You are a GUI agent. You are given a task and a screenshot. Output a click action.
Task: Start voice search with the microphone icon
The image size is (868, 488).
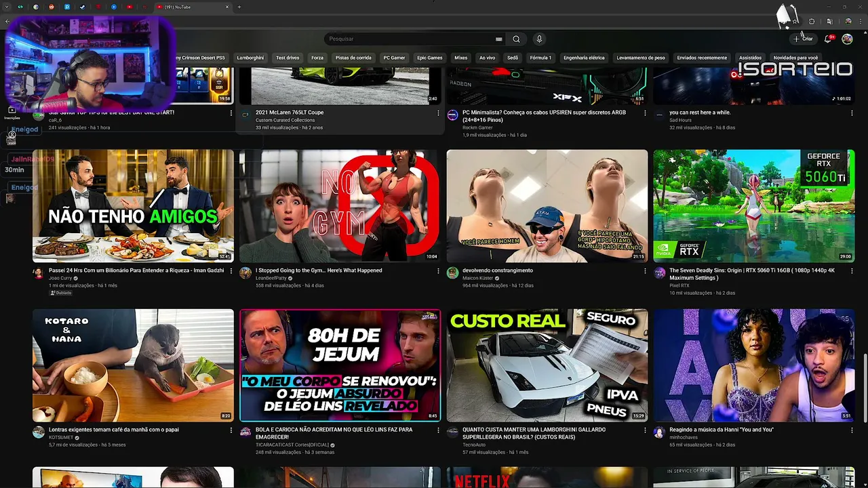point(539,39)
